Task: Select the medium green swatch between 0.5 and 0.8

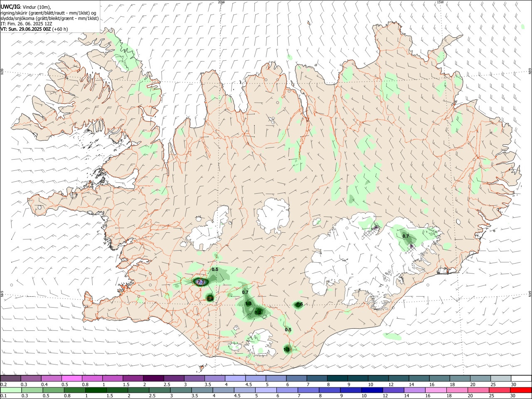Action: [54, 390]
